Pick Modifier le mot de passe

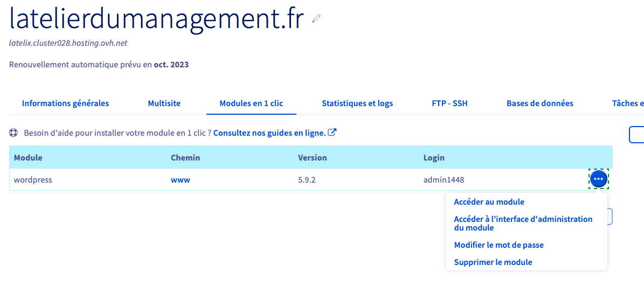[498, 245]
